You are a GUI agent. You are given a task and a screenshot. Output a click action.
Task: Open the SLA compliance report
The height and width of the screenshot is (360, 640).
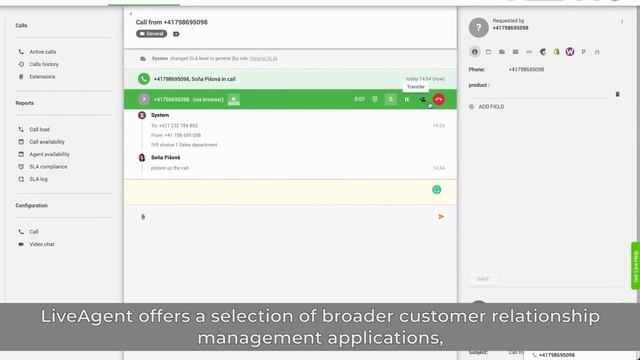[48, 167]
